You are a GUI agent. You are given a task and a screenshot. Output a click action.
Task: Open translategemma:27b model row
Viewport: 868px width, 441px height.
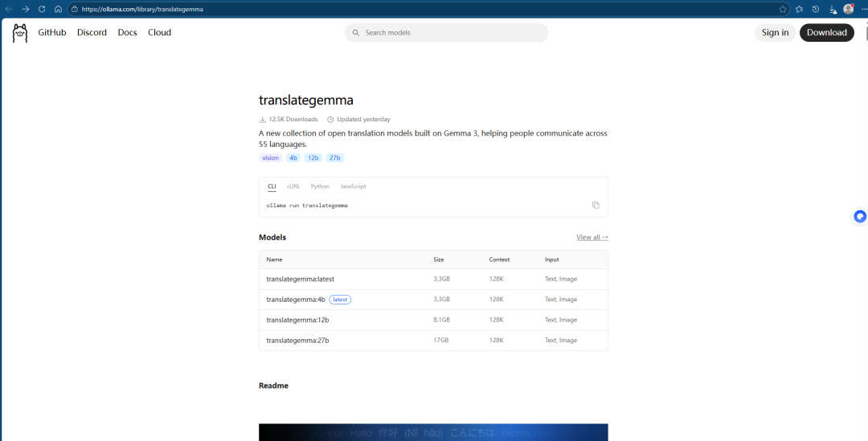tap(433, 341)
